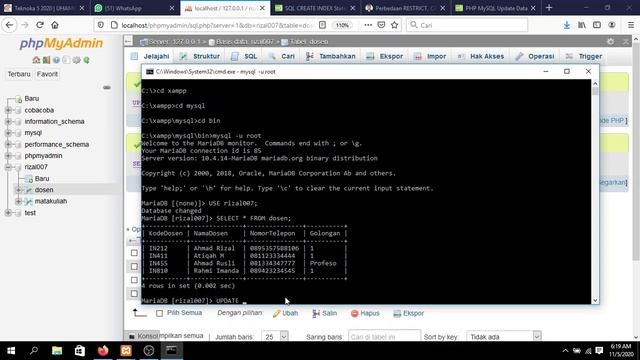Expand the dosen table node
Image resolution: width=640 pixels, height=360 pixels.
[x=18, y=190]
